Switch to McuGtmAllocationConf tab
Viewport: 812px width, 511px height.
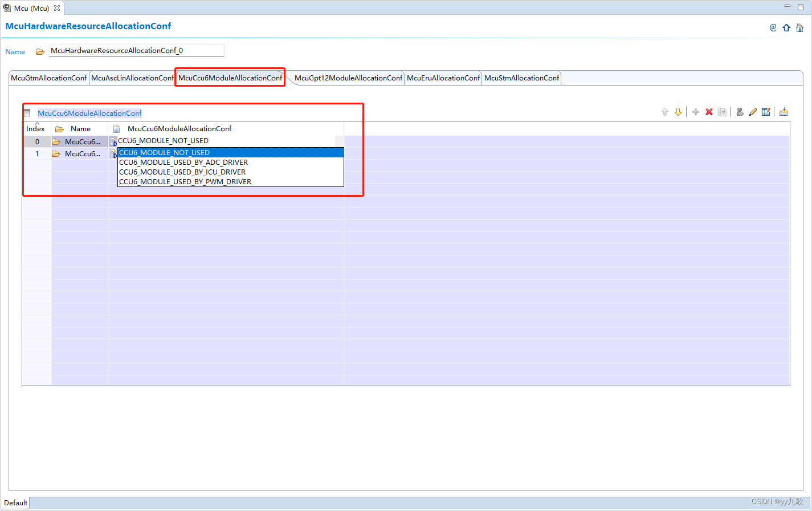pyautogui.click(x=49, y=78)
